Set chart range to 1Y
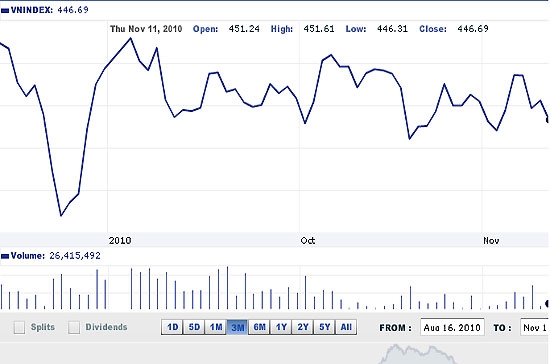The width and height of the screenshot is (550, 364). coord(281,327)
